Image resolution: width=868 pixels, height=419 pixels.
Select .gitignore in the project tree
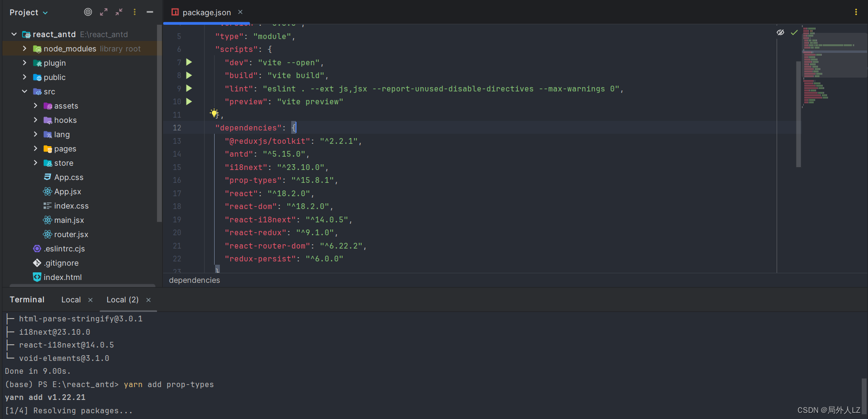[x=61, y=263]
